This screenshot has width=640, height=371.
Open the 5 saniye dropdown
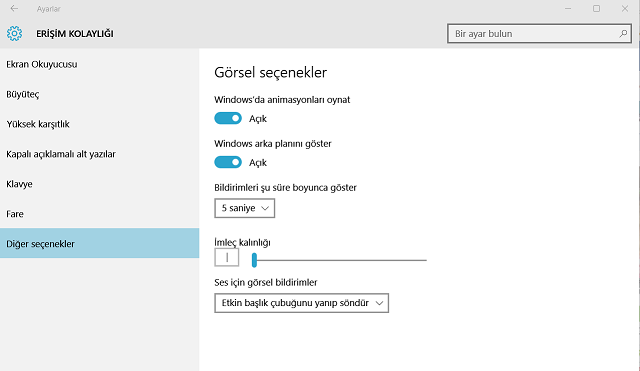pyautogui.click(x=244, y=208)
